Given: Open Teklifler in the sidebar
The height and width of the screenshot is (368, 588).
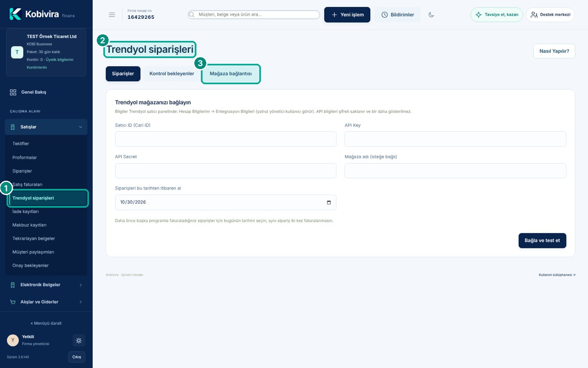Looking at the screenshot, I should (21, 144).
